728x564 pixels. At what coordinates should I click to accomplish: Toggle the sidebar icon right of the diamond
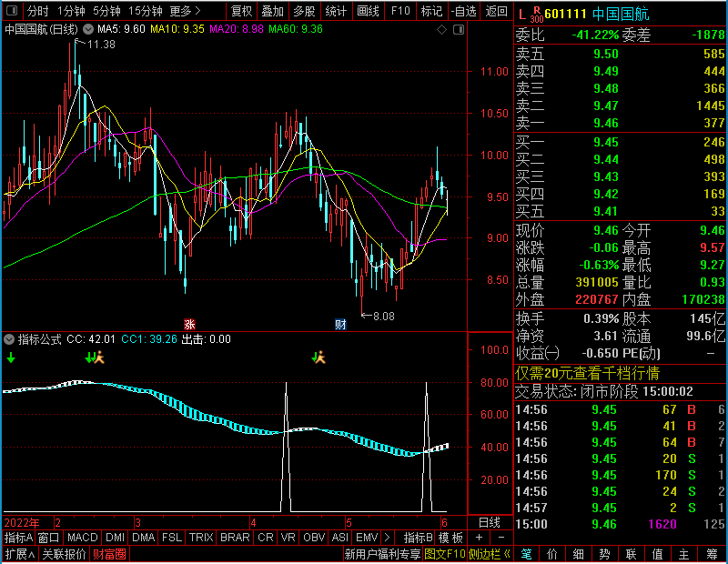click(459, 30)
